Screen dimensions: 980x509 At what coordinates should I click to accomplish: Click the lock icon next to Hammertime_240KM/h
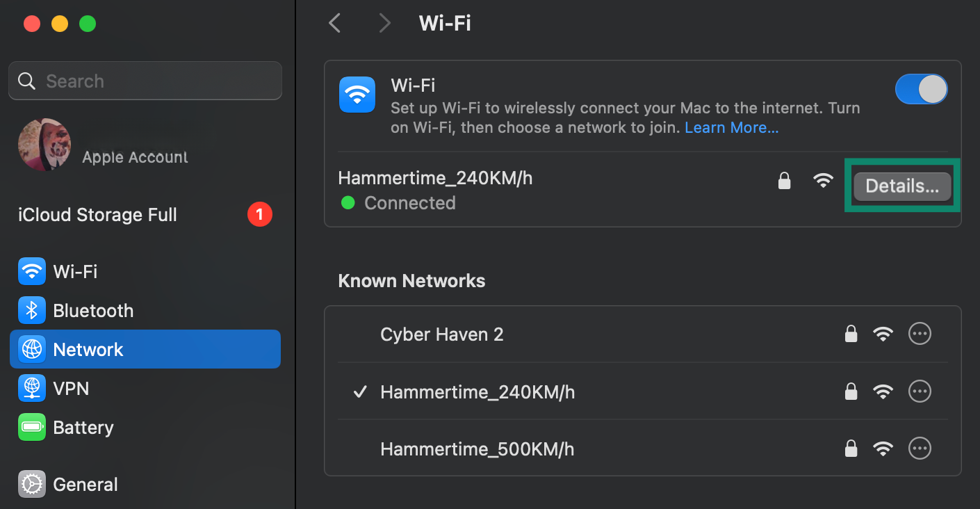(784, 180)
